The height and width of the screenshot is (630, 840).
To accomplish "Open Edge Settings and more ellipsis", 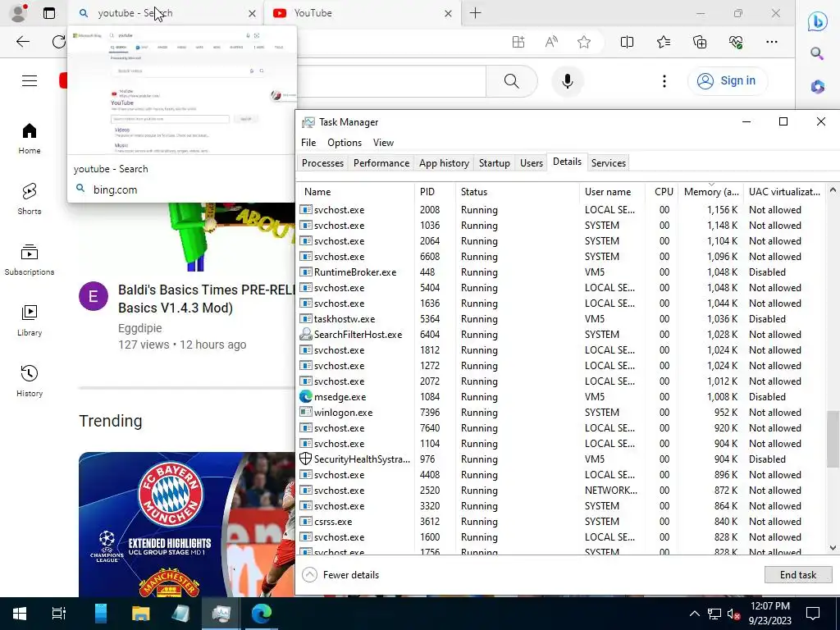I will (x=771, y=42).
